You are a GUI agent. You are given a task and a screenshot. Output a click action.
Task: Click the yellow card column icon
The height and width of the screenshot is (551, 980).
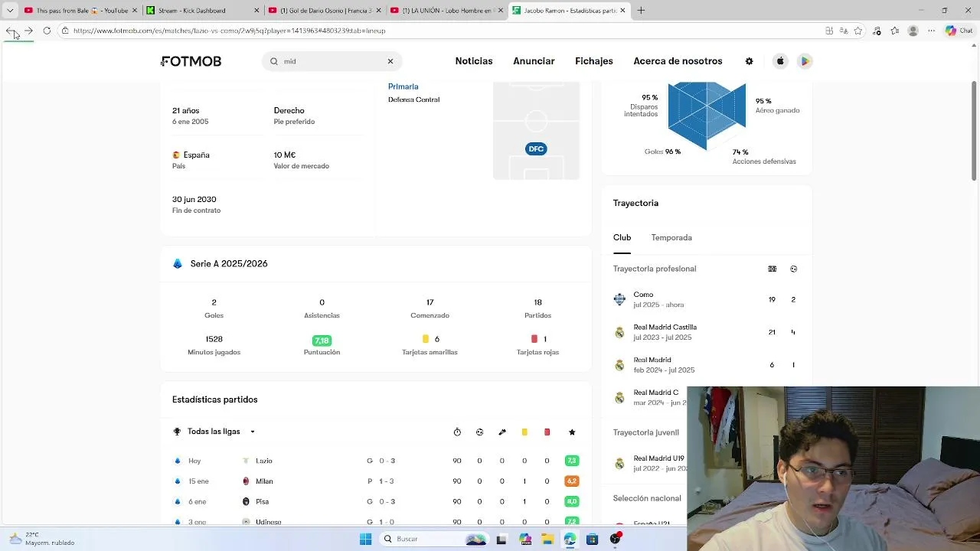(x=524, y=432)
